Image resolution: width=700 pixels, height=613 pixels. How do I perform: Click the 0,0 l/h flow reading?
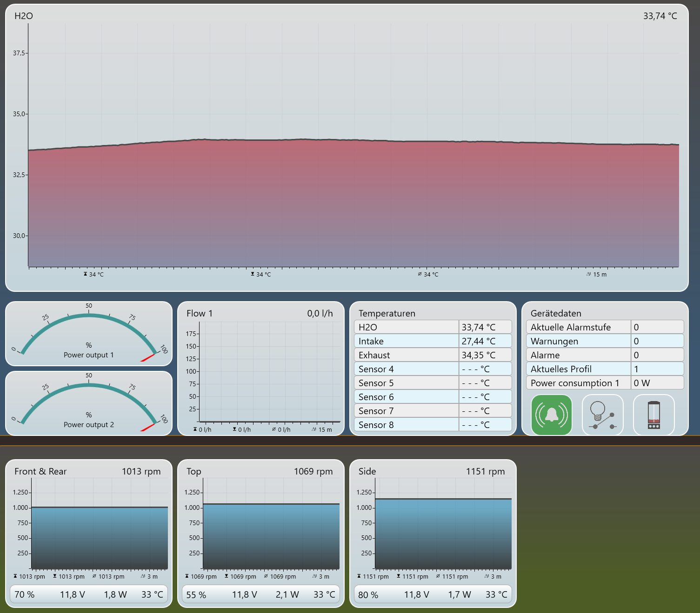(320, 313)
